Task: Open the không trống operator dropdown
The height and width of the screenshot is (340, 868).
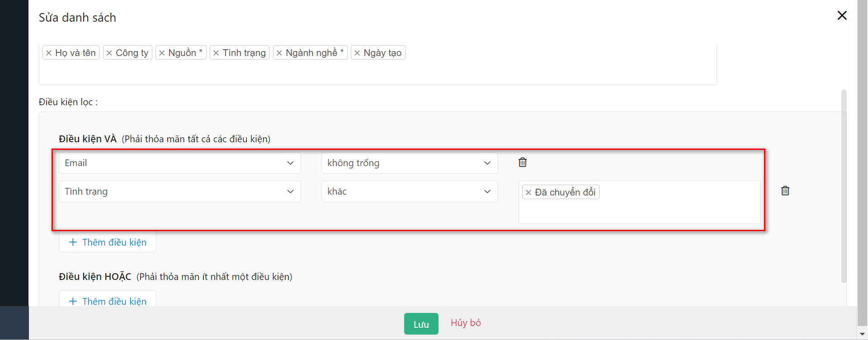Action: coord(409,163)
